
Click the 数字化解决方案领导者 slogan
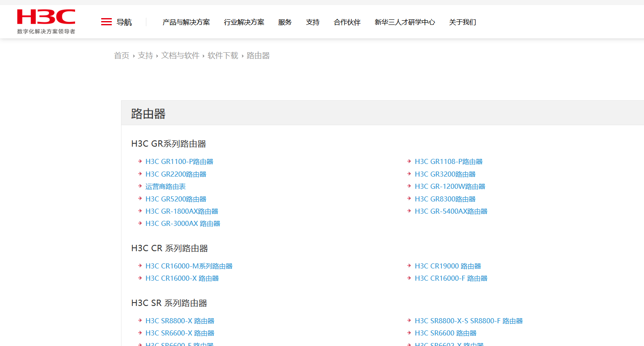pyautogui.click(x=46, y=32)
